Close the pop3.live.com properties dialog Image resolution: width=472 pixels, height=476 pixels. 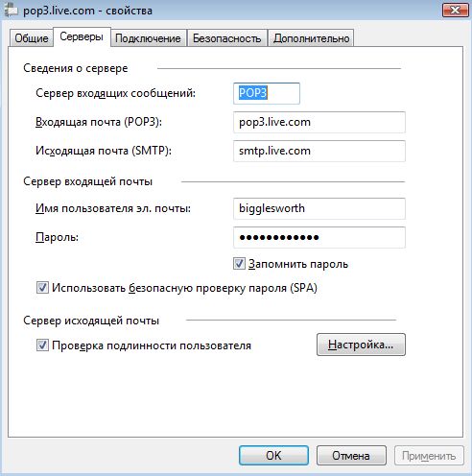[x=455, y=11]
